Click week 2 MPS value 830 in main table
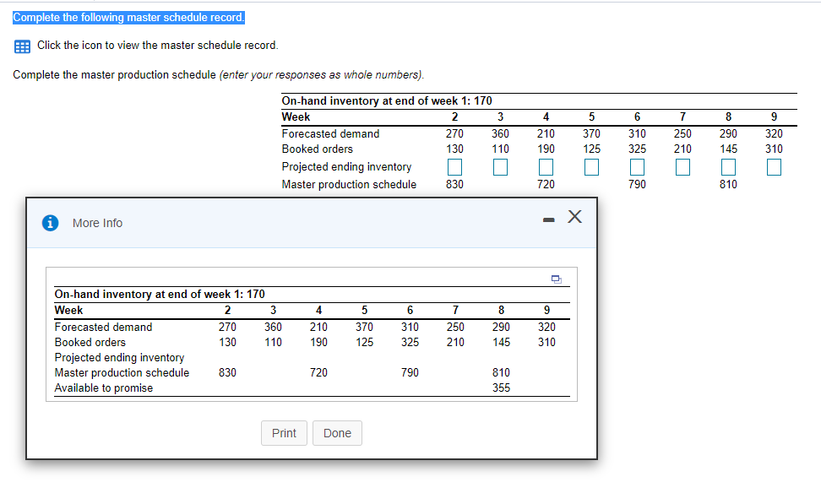Image resolution: width=821 pixels, height=504 pixels. pyautogui.click(x=454, y=184)
